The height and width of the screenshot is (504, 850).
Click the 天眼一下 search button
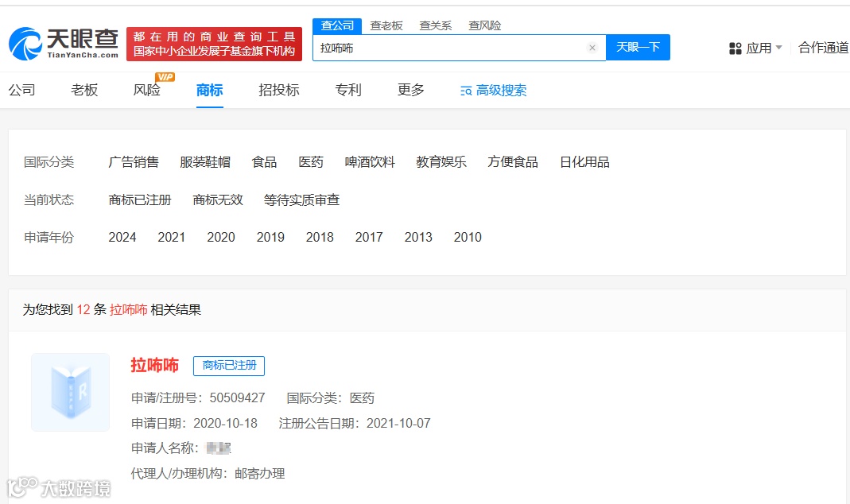[638, 47]
